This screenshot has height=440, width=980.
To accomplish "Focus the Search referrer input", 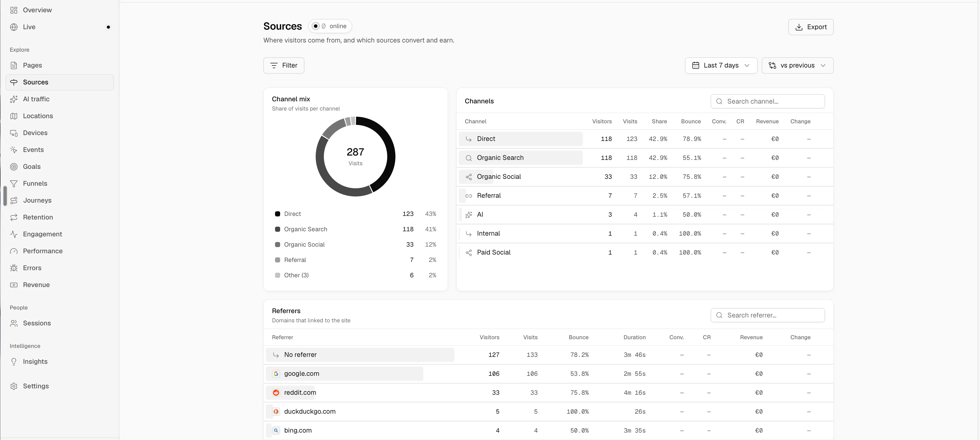I will pos(767,315).
